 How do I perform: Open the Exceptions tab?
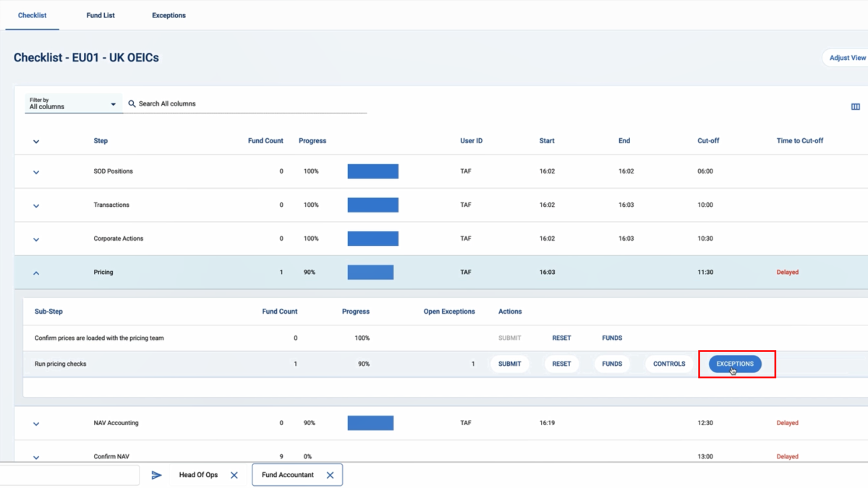[169, 15]
